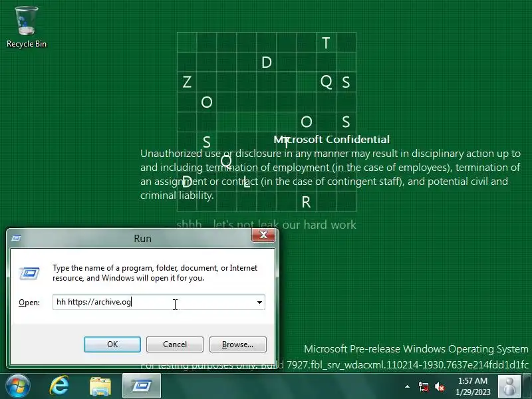Select the Run taskbar button

pyautogui.click(x=142, y=386)
